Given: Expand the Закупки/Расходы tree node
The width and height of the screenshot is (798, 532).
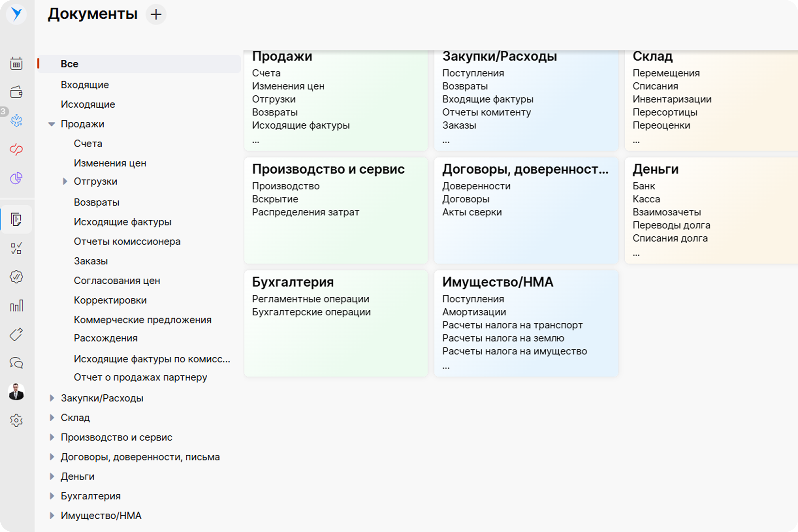Looking at the screenshot, I should 52,398.
